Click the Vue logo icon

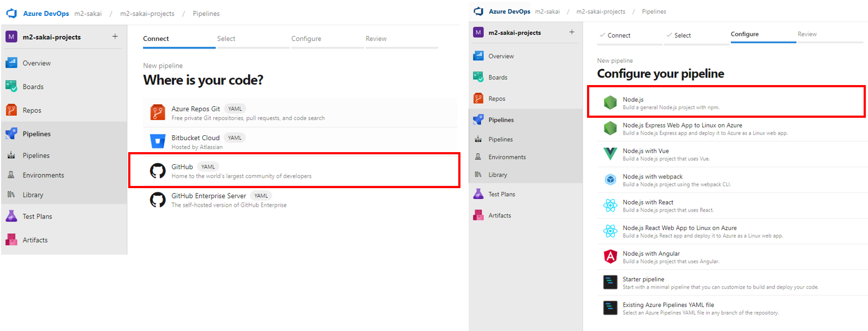pos(610,154)
